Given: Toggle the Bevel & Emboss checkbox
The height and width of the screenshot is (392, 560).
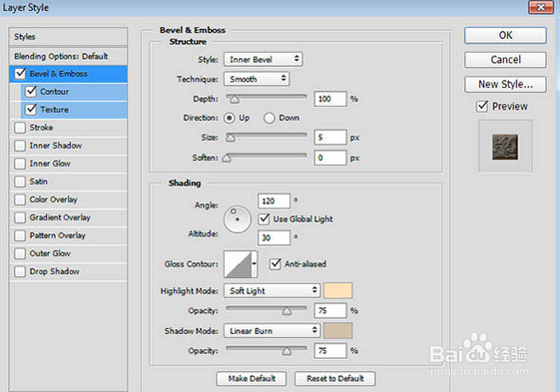Looking at the screenshot, I should pos(20,74).
